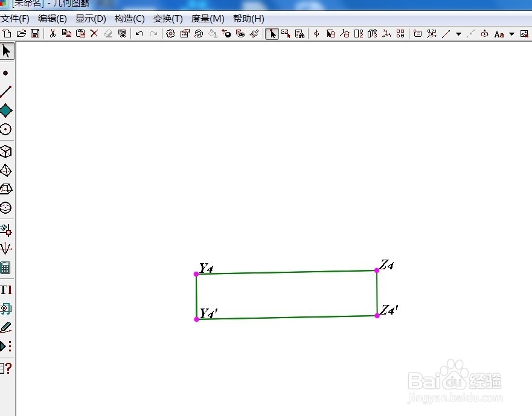
Task: Click the Open file folder icon
Action: tap(21, 34)
